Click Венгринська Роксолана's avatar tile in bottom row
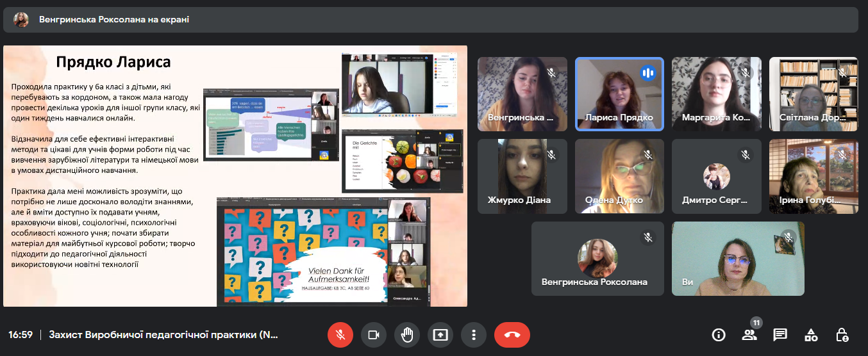The width and height of the screenshot is (868, 356). coord(597,259)
